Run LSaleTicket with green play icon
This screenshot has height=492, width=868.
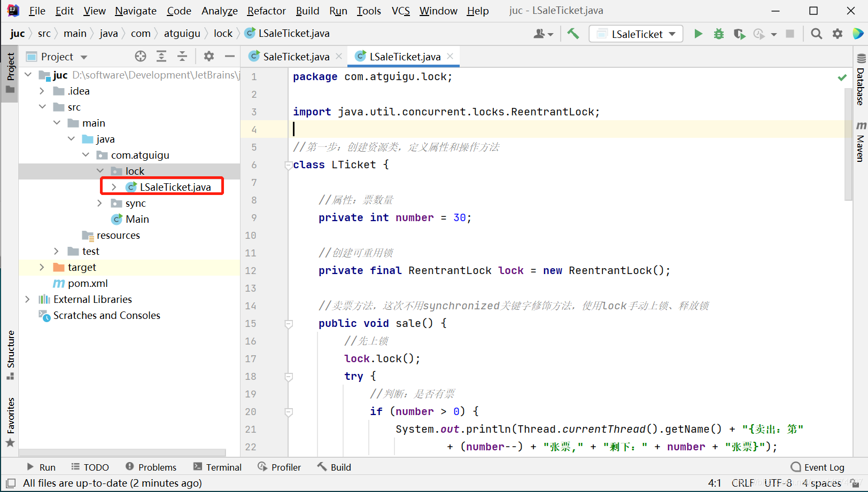pos(698,34)
